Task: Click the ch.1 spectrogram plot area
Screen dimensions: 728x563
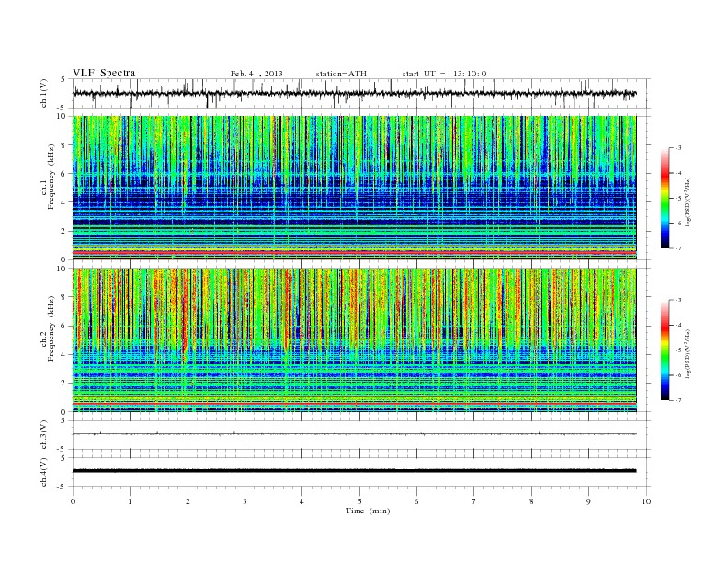Action: (354, 188)
